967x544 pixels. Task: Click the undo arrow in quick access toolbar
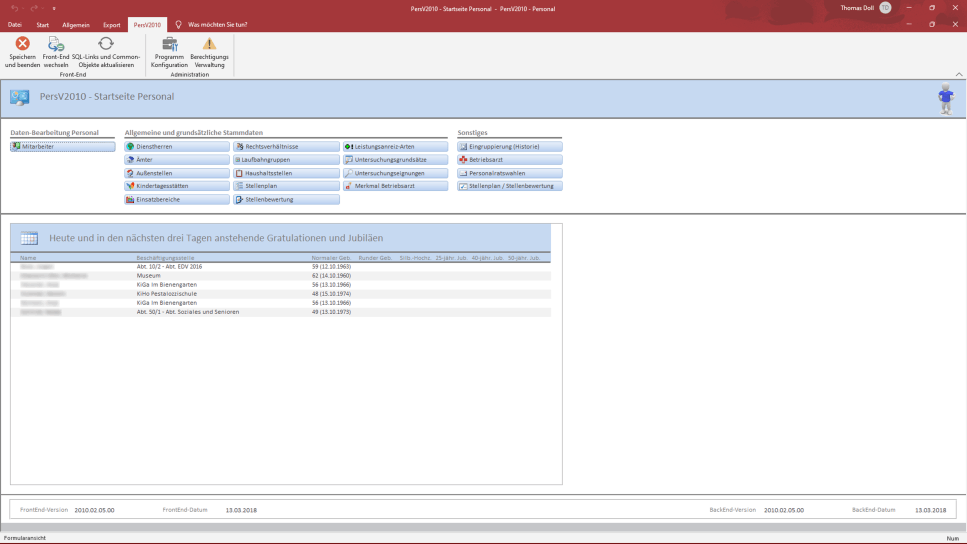click(17, 8)
